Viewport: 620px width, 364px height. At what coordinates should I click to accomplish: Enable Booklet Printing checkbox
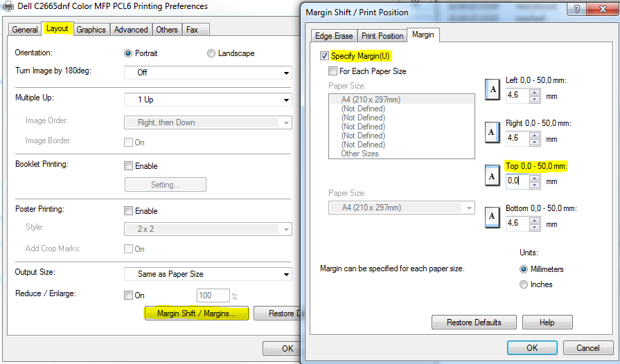pyautogui.click(x=129, y=166)
